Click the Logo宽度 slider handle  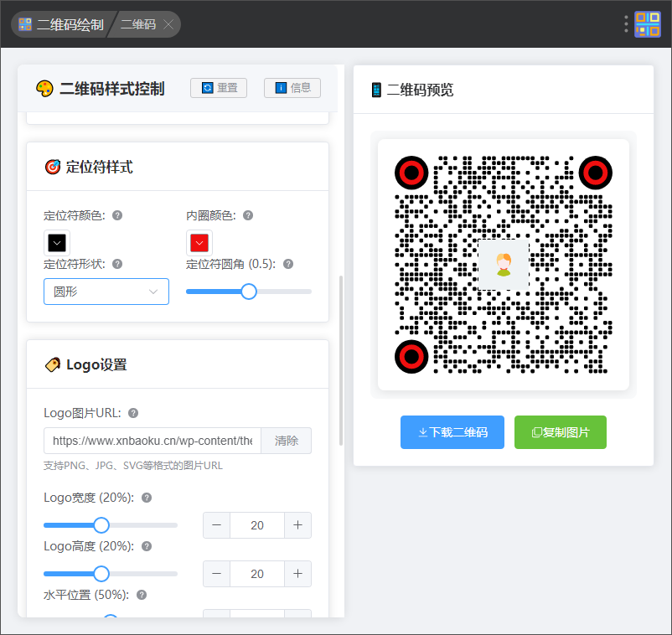click(x=101, y=525)
